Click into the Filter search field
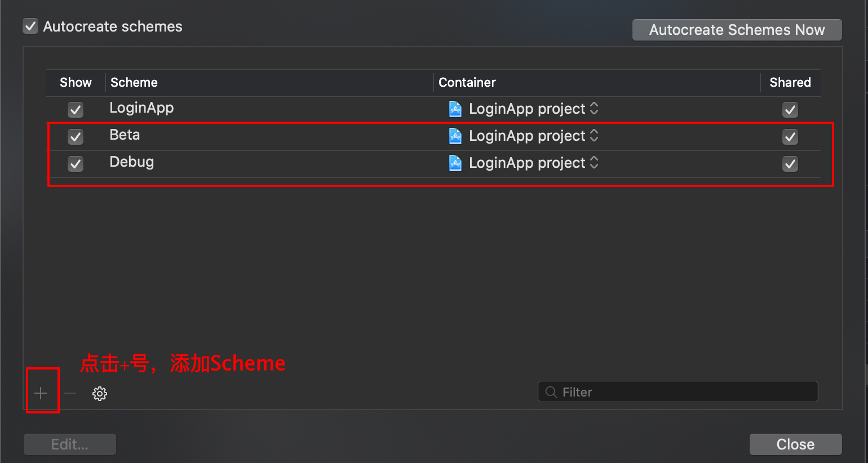This screenshot has width=868, height=463. (678, 392)
